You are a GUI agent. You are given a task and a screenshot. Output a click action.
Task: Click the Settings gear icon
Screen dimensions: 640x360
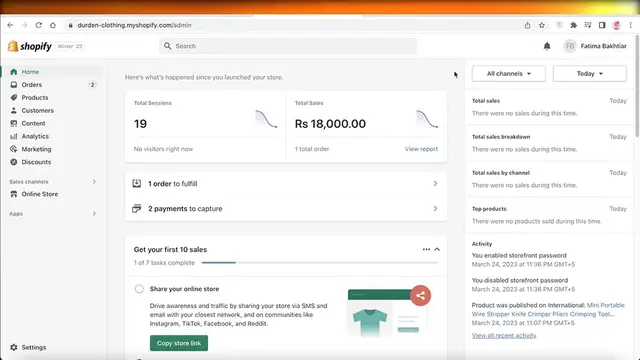point(13,347)
